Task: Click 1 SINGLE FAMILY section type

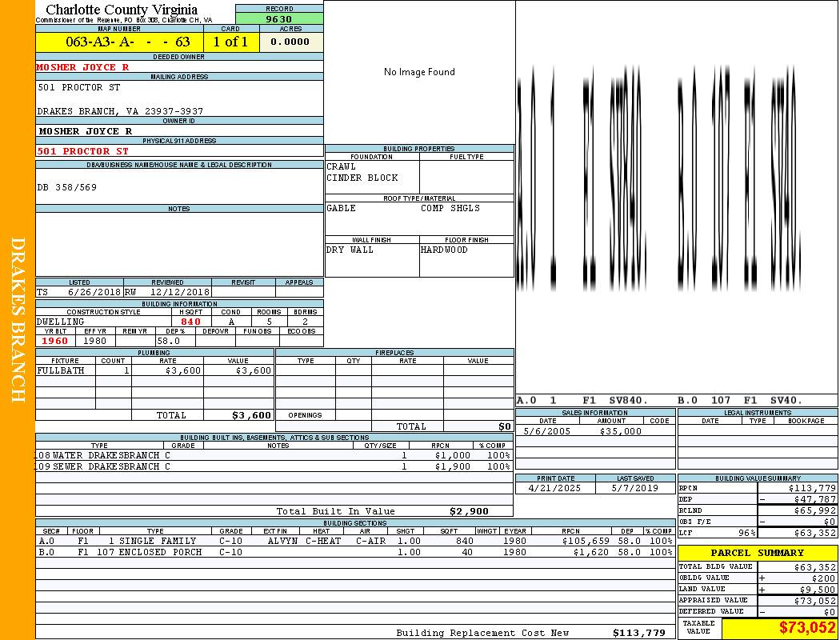Action: (x=152, y=541)
